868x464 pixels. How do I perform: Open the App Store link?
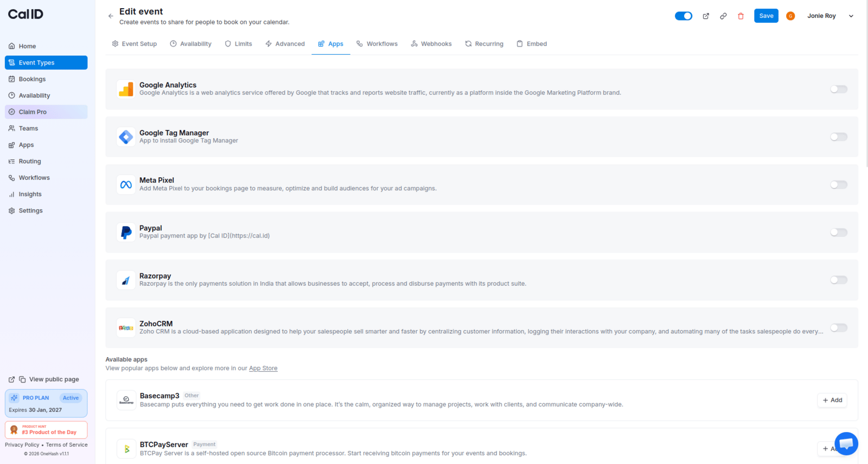pyautogui.click(x=263, y=368)
